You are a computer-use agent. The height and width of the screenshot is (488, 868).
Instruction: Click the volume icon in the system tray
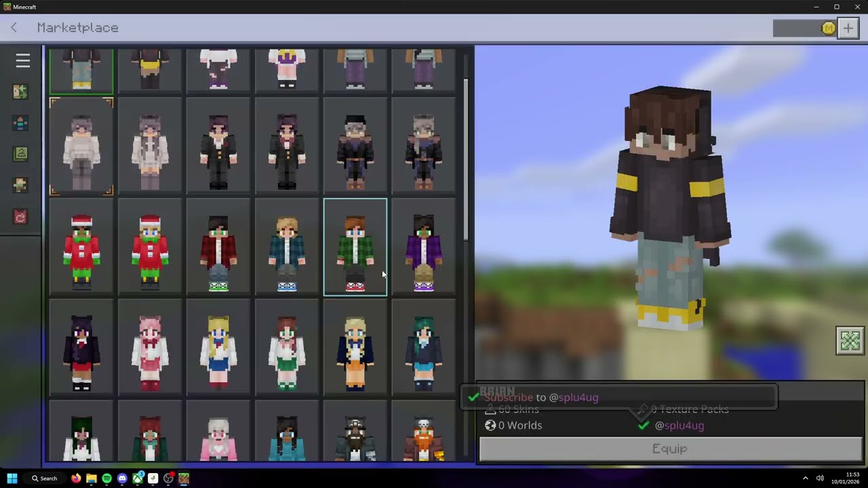click(820, 479)
